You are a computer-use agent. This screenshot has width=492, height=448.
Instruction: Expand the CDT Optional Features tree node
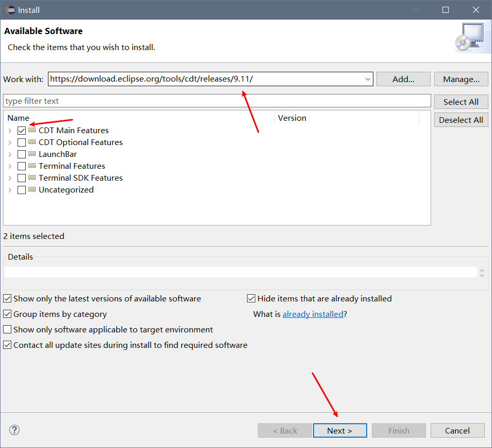click(10, 142)
